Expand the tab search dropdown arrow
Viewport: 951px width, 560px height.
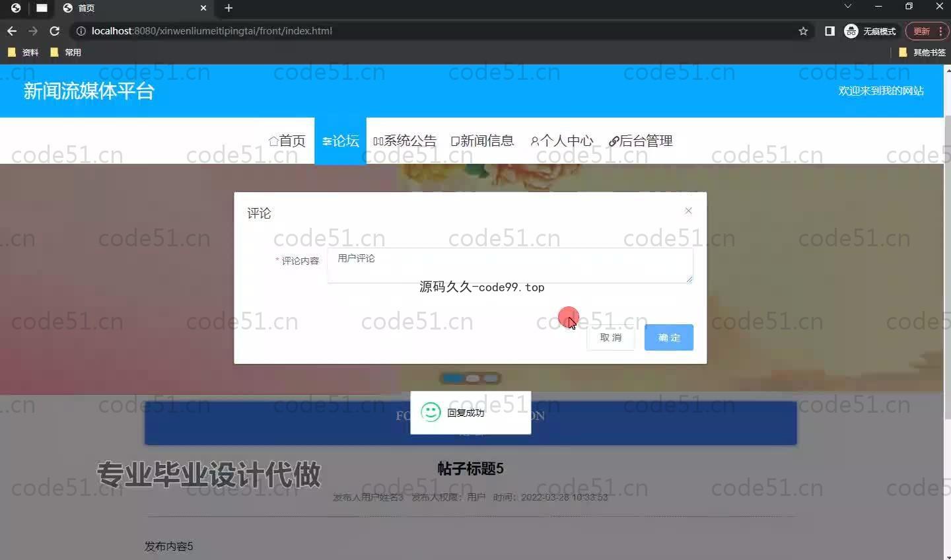[848, 7]
